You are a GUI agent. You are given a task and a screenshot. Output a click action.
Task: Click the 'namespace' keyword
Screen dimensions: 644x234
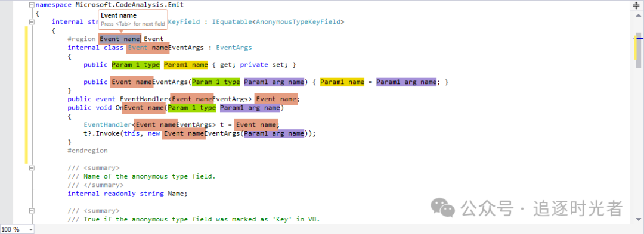(54, 5)
